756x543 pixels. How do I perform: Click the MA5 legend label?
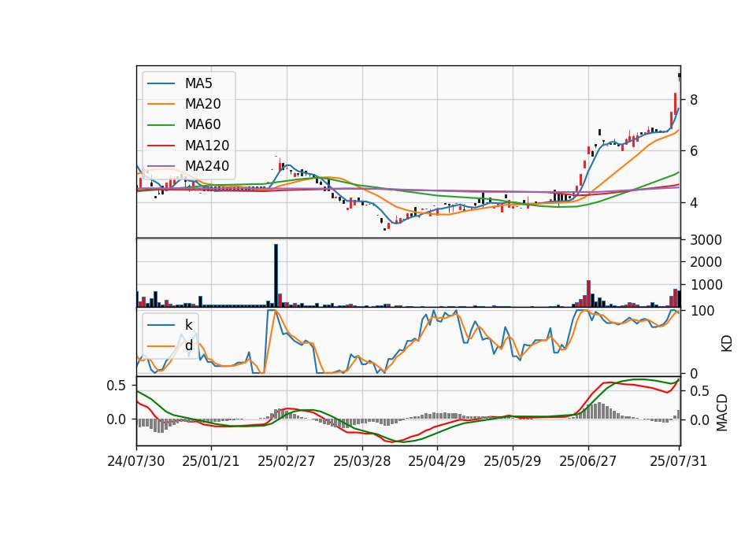[x=198, y=83]
